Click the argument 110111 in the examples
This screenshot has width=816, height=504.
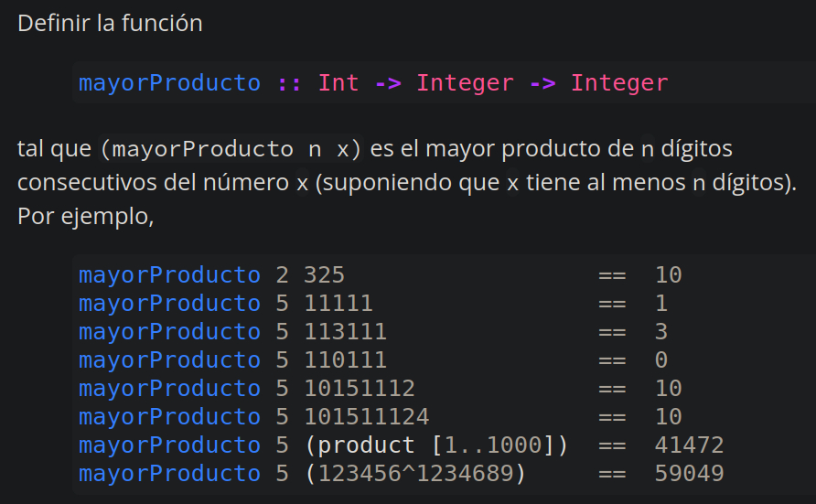(x=345, y=360)
